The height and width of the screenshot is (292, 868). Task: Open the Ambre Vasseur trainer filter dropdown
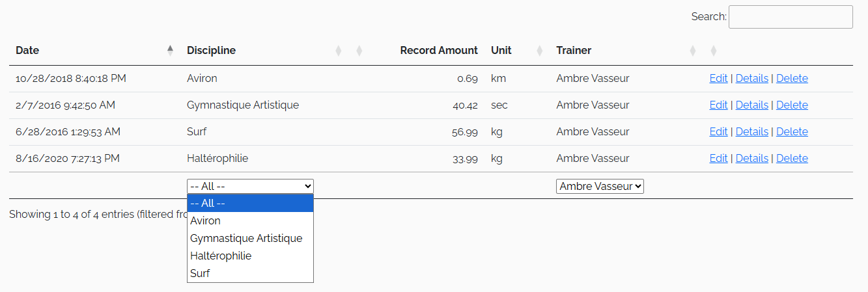coord(600,186)
